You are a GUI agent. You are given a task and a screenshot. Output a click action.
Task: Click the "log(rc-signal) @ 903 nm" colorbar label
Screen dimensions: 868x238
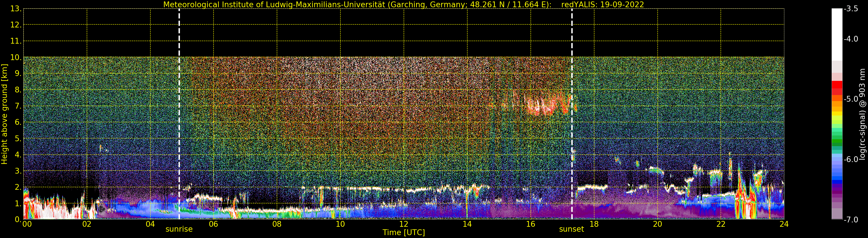pos(862,114)
